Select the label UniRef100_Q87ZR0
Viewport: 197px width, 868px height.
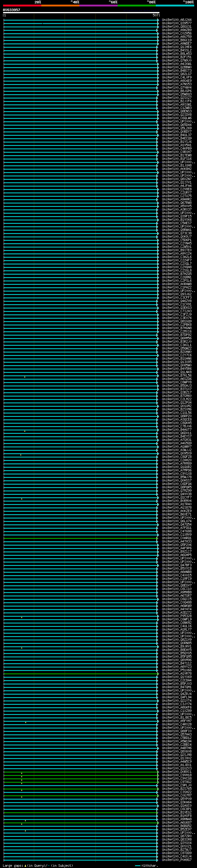click(x=177, y=836)
